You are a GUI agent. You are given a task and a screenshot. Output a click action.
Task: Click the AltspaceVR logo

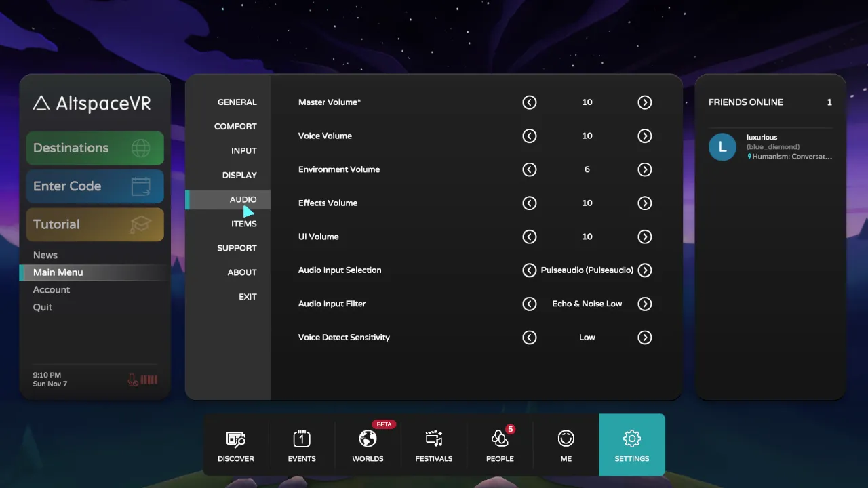point(92,103)
